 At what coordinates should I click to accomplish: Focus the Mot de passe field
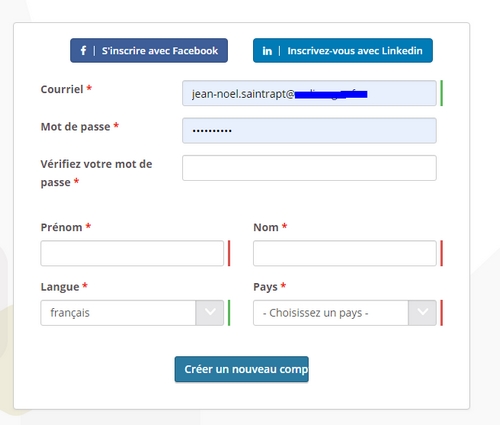tap(309, 131)
